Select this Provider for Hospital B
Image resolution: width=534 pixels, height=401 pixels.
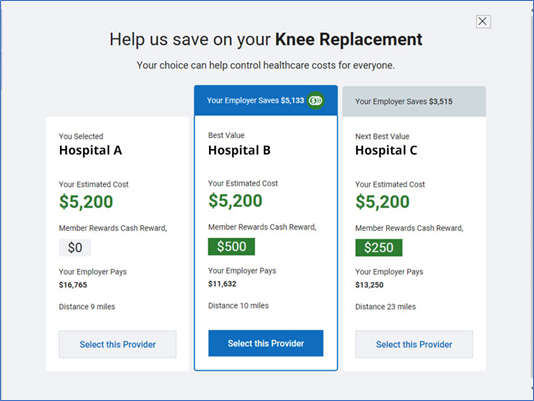[x=266, y=343]
